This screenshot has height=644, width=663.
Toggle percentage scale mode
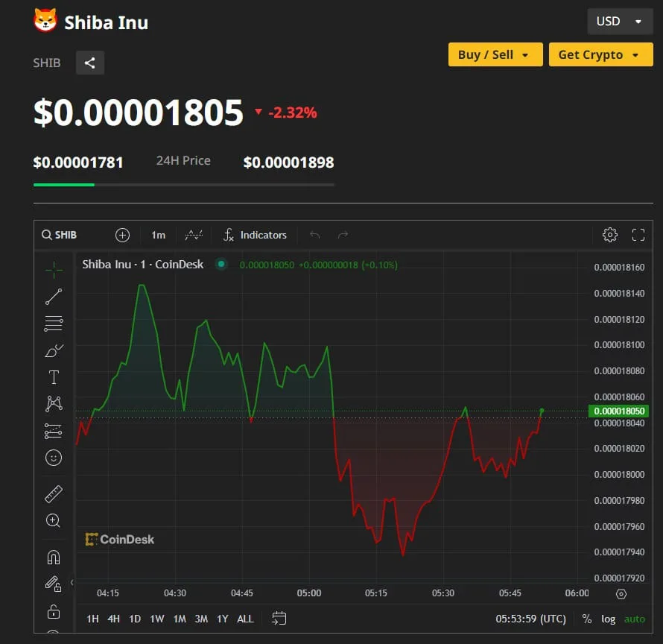coord(586,619)
